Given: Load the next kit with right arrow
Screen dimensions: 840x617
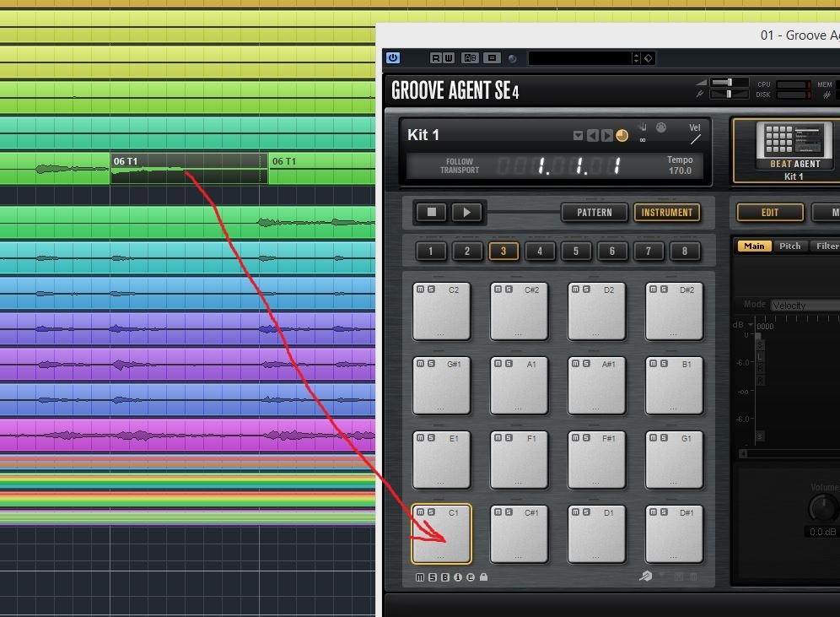Looking at the screenshot, I should pos(606,136).
